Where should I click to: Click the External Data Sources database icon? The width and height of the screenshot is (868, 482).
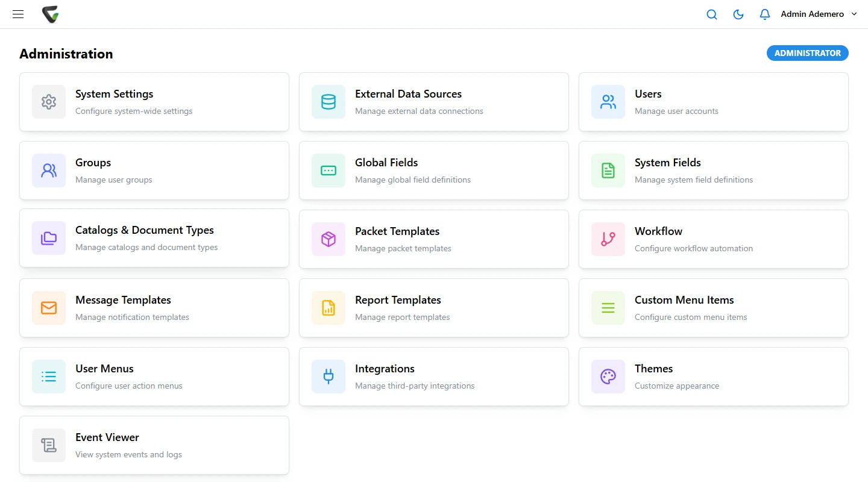click(x=329, y=102)
